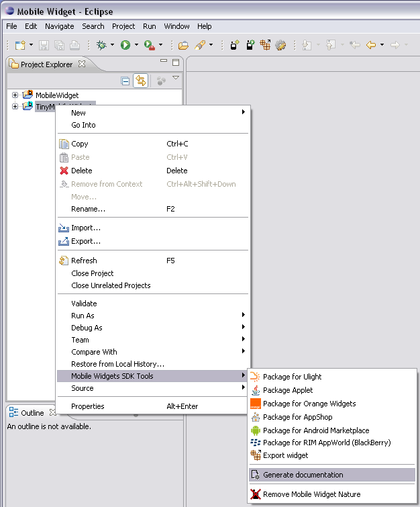This screenshot has width=420, height=507.
Task: Open the Window menu
Action: coord(176,26)
